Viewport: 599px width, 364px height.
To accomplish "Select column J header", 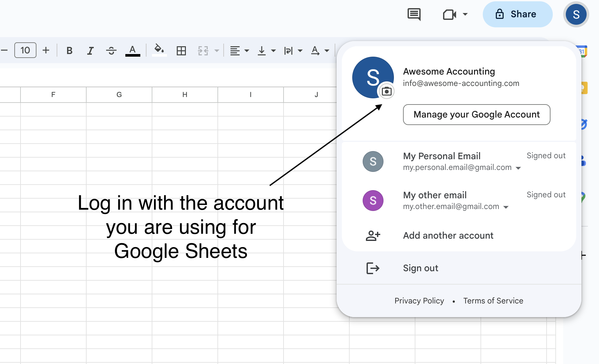I will 310,95.
